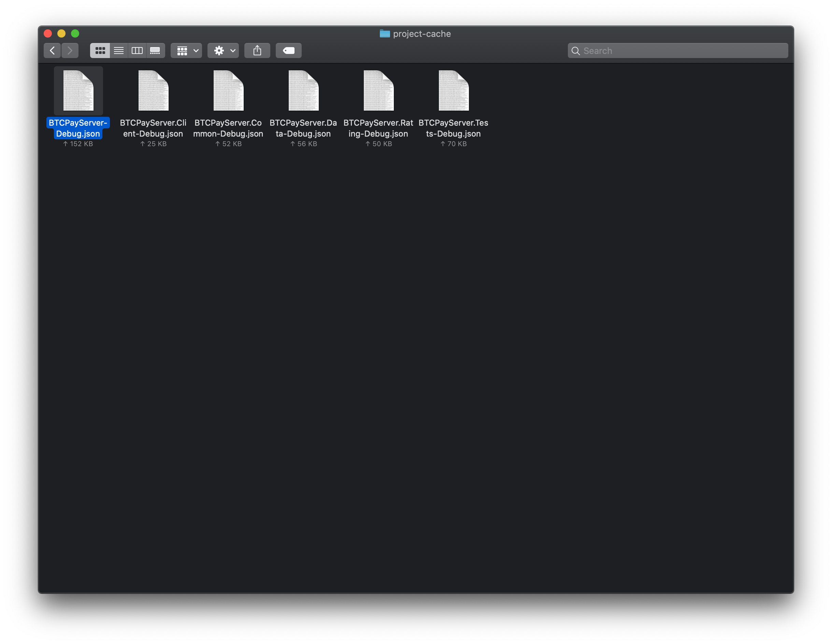This screenshot has height=644, width=832.
Task: Switch to List view
Action: (118, 50)
